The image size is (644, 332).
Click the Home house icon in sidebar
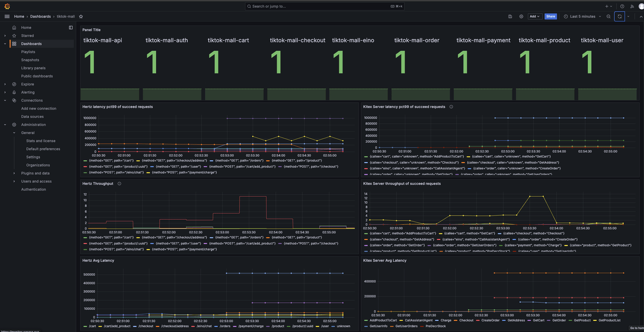click(14, 28)
